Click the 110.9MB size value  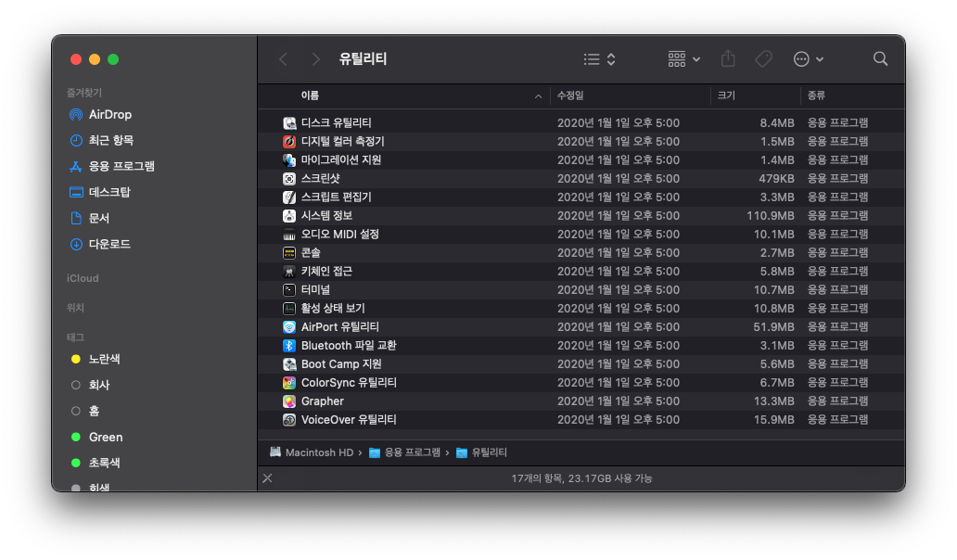pyautogui.click(x=771, y=216)
